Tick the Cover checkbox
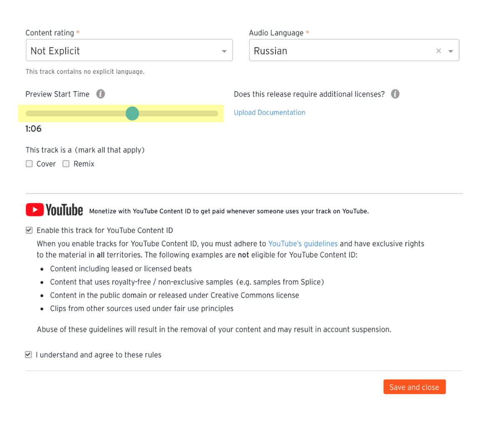This screenshot has width=500, height=448. [x=29, y=164]
